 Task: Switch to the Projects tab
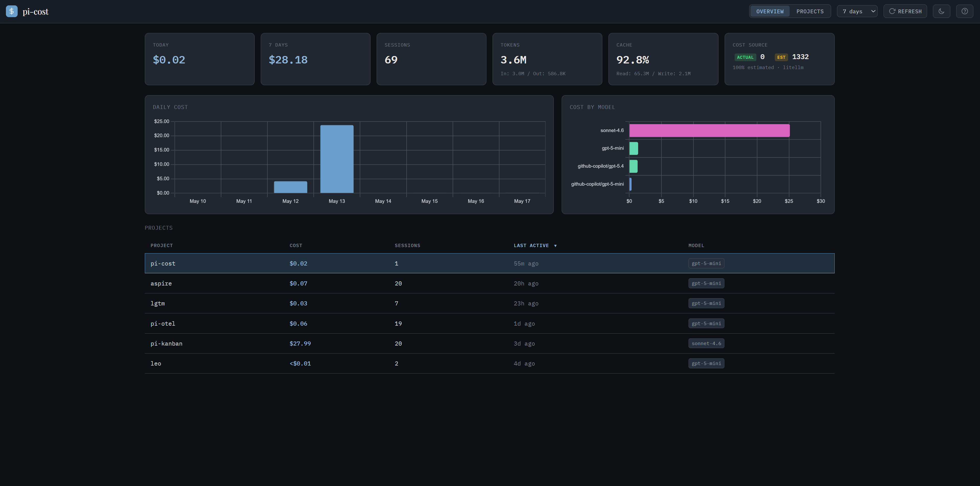click(x=810, y=12)
